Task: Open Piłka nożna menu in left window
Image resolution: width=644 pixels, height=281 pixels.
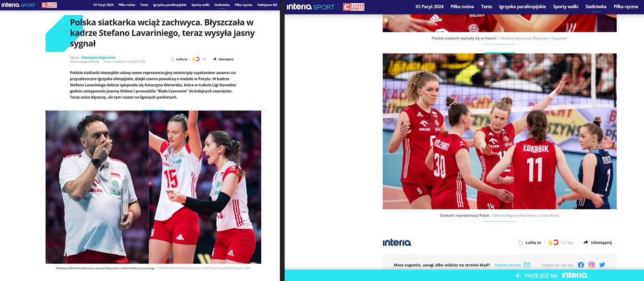Action: point(127,5)
